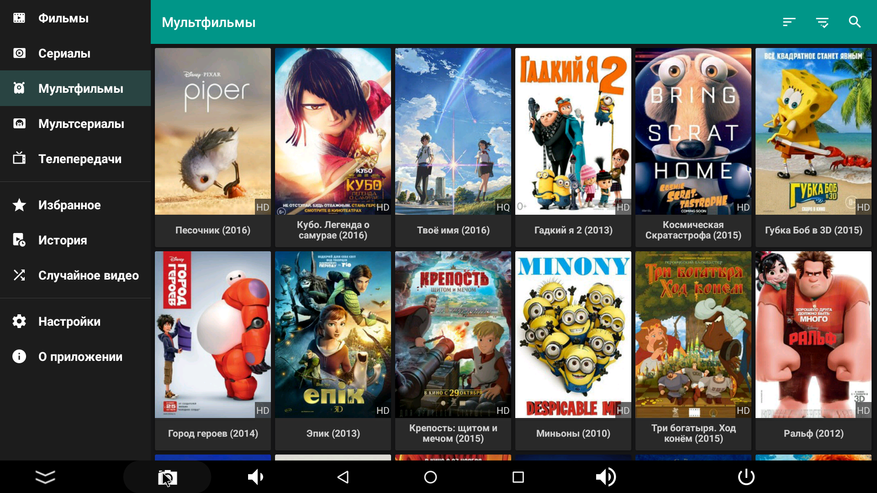
Task: Lower volume with the speaker icon
Action: (255, 477)
